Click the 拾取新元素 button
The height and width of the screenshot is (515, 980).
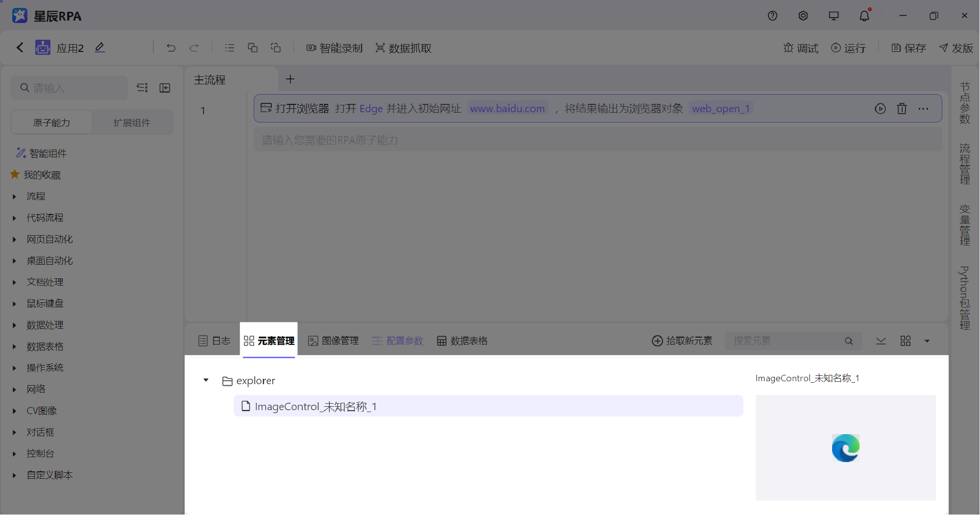682,341
